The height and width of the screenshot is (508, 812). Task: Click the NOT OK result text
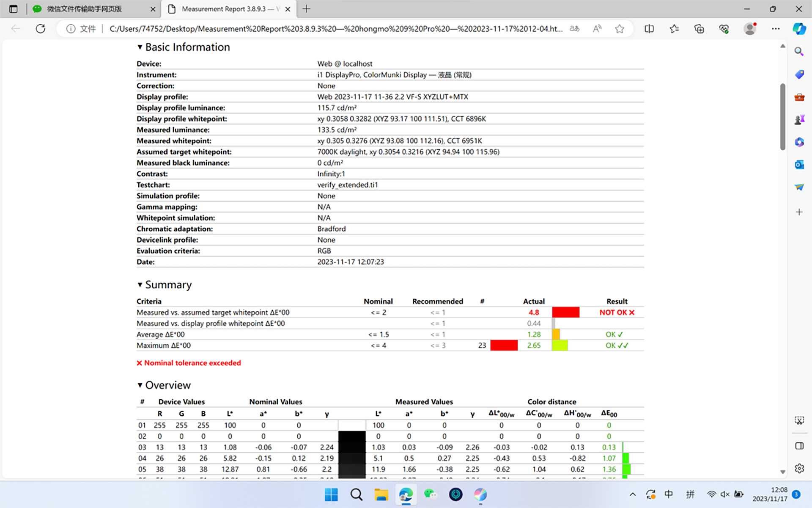(617, 312)
